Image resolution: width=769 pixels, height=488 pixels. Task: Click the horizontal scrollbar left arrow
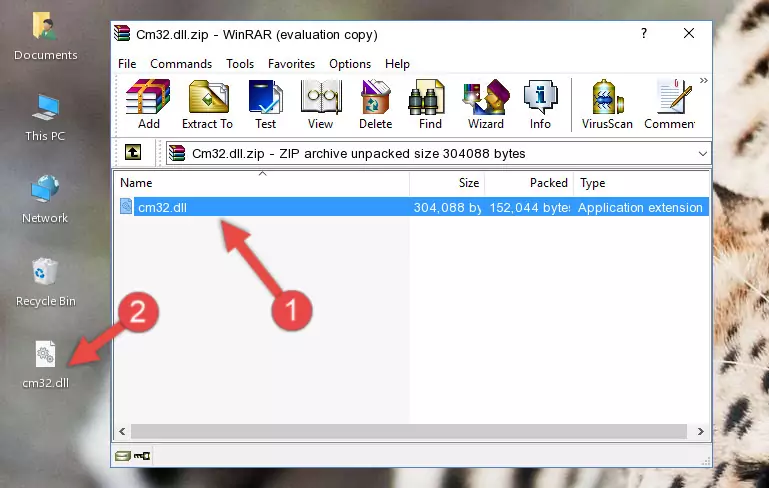point(123,432)
